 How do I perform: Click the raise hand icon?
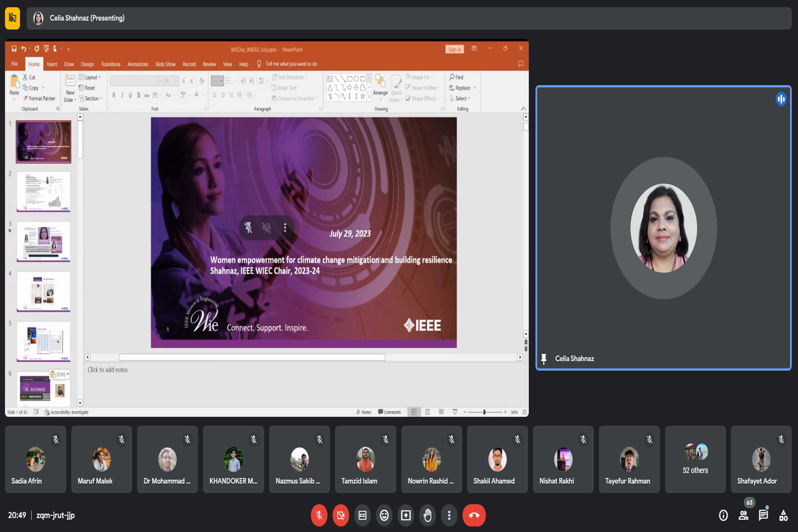coord(427,516)
